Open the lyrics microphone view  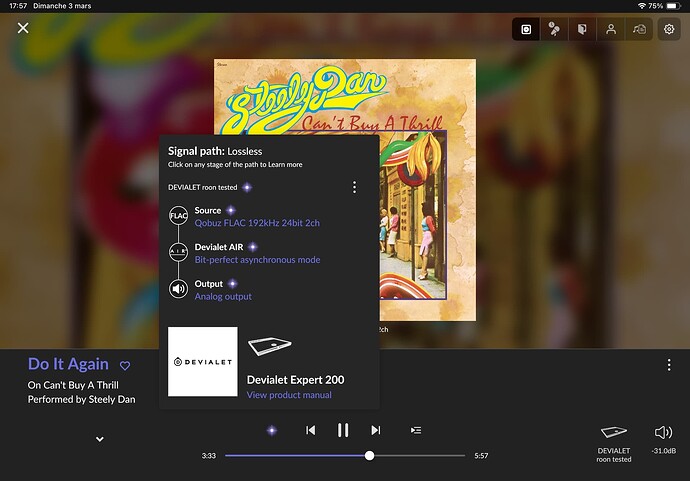pos(554,29)
